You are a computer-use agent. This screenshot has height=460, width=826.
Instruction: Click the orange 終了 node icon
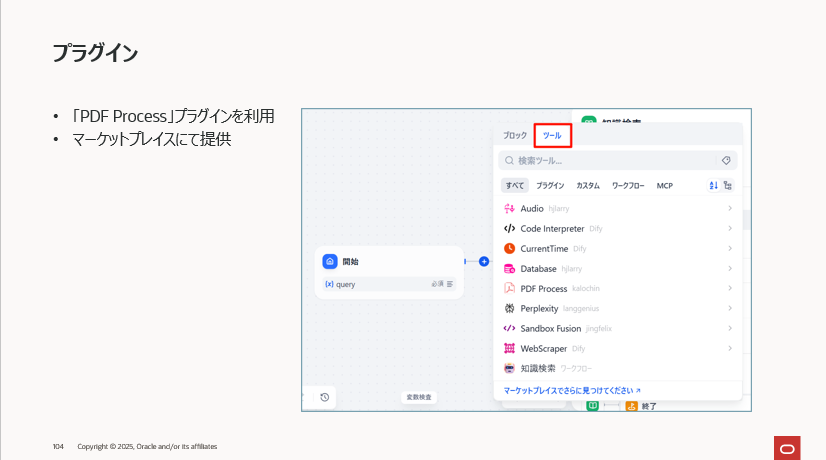pos(632,406)
